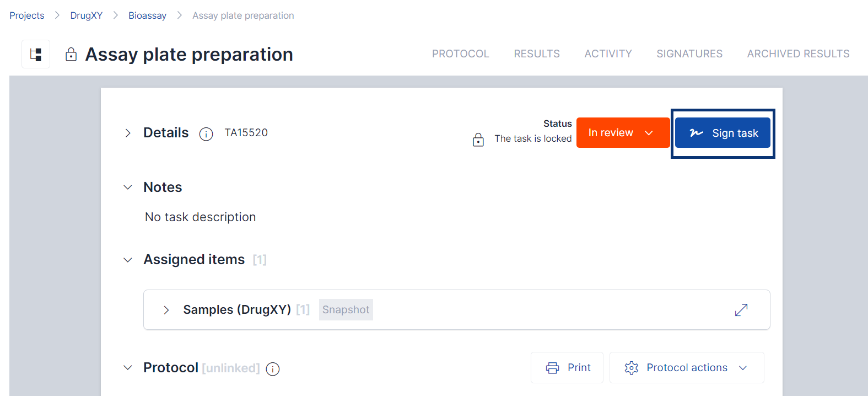This screenshot has width=868, height=396.
Task: Go to the Archived Results tab
Action: coord(798,54)
